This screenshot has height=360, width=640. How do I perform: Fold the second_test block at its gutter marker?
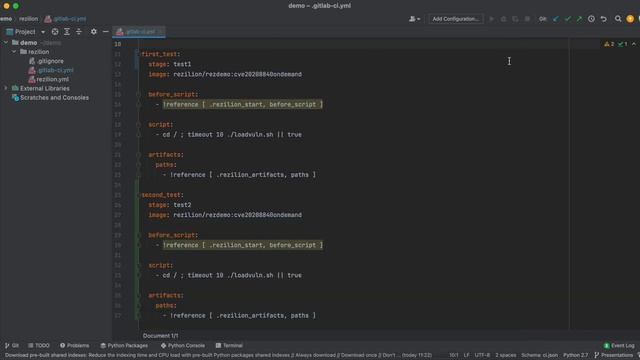click(138, 195)
